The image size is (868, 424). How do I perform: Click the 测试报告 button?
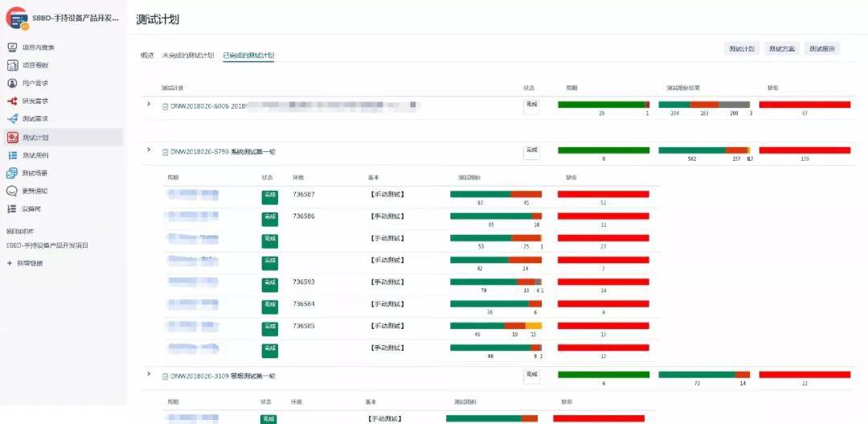pos(821,49)
